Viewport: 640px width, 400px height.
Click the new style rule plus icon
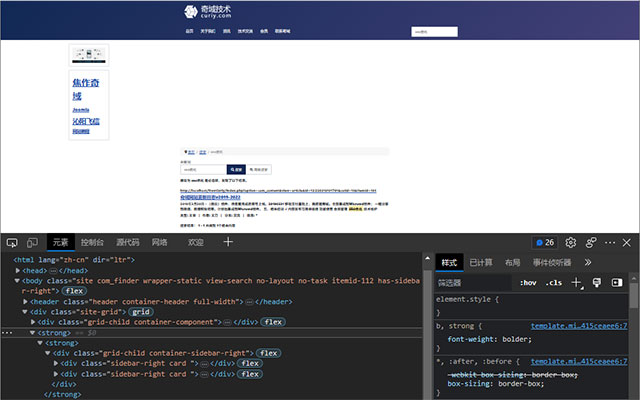576,282
